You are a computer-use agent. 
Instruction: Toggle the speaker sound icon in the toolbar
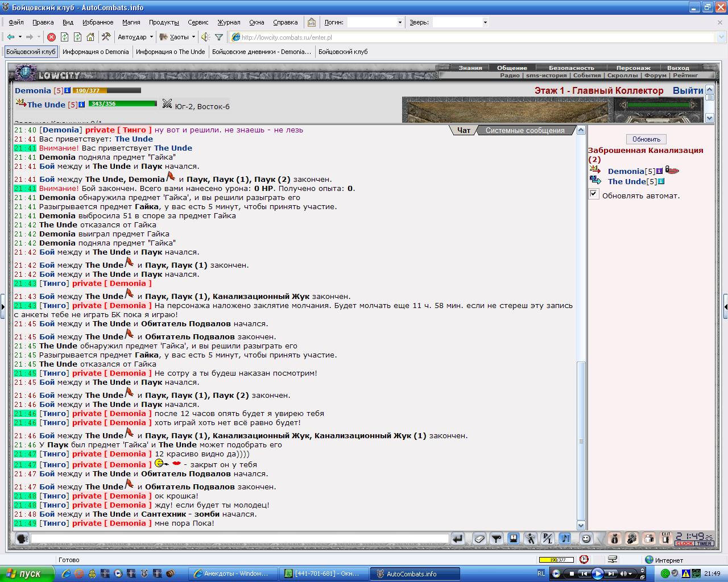tap(205, 37)
